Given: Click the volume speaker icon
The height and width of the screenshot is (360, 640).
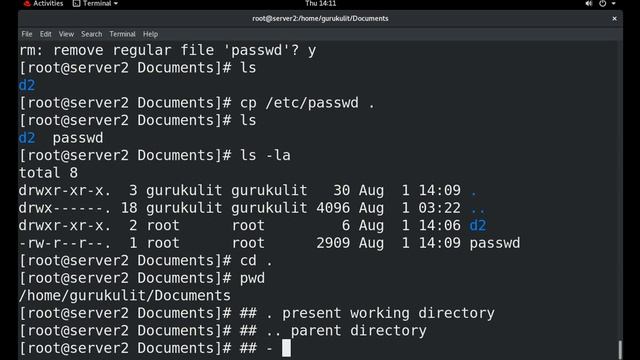Looking at the screenshot, I should click(589, 4).
